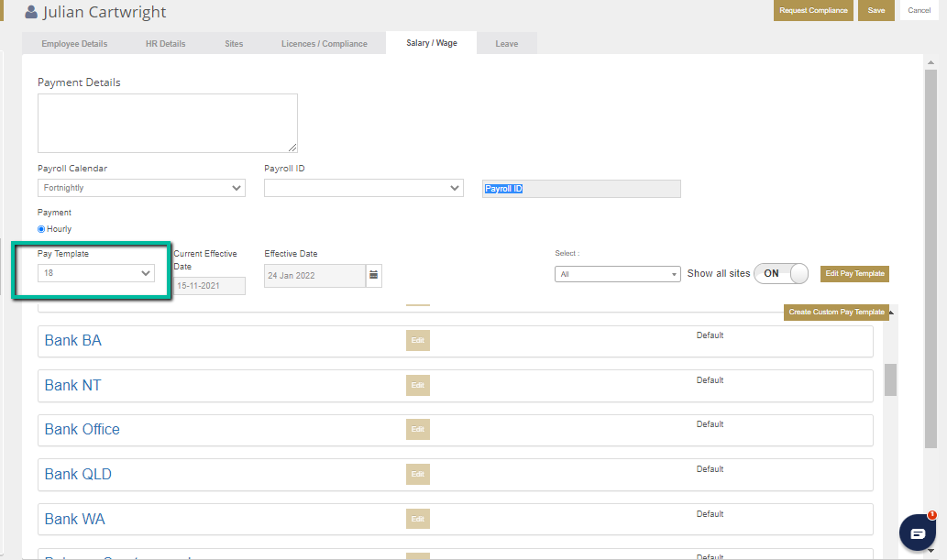947x560 pixels.
Task: Click the Julian Cartwright heading
Action: [105, 12]
